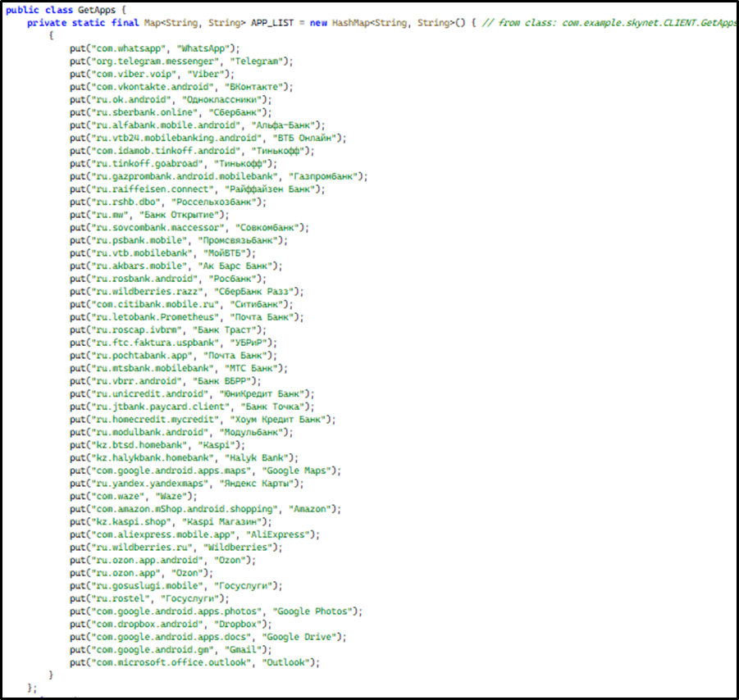Click the com.viber.voip Viber line
Viewport: 739px width, 700px height.
[x=152, y=74]
